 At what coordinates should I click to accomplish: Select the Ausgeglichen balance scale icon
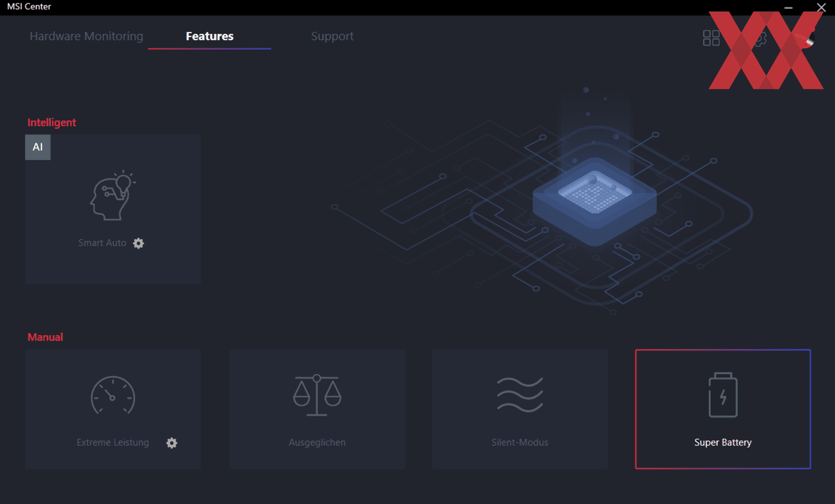tap(317, 395)
